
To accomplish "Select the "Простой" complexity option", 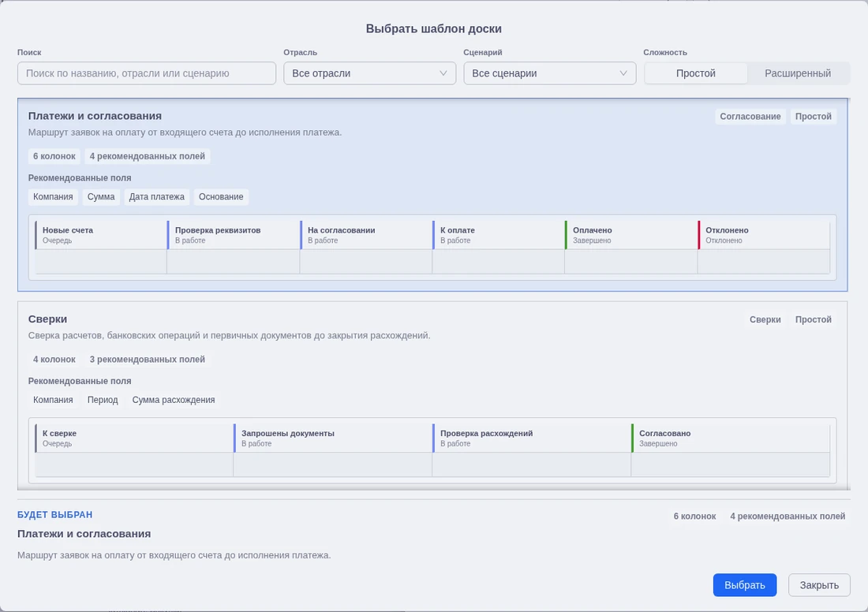I will [696, 73].
